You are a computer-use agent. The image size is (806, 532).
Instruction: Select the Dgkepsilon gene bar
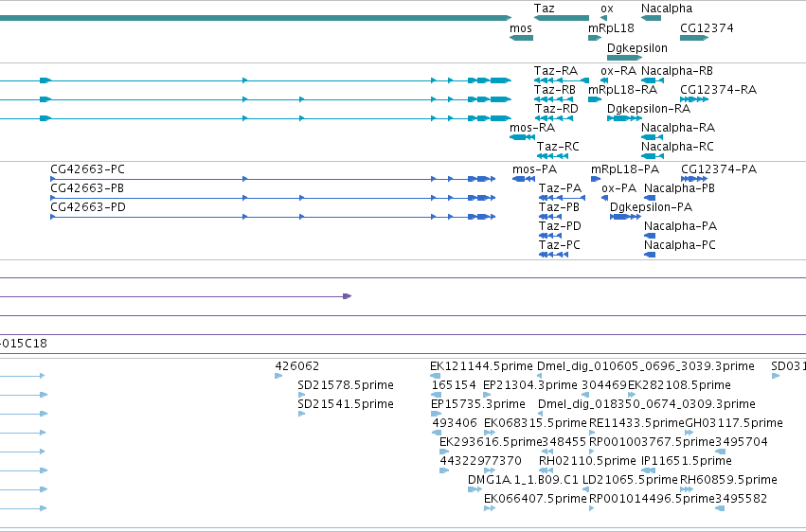coord(624,58)
